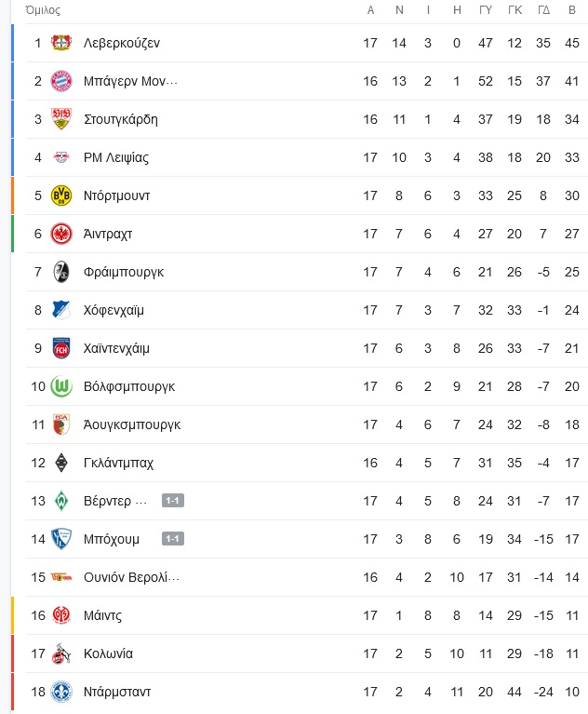The image size is (588, 714).
Task: Select the Wolfsburg green W logo
Action: coord(61,386)
